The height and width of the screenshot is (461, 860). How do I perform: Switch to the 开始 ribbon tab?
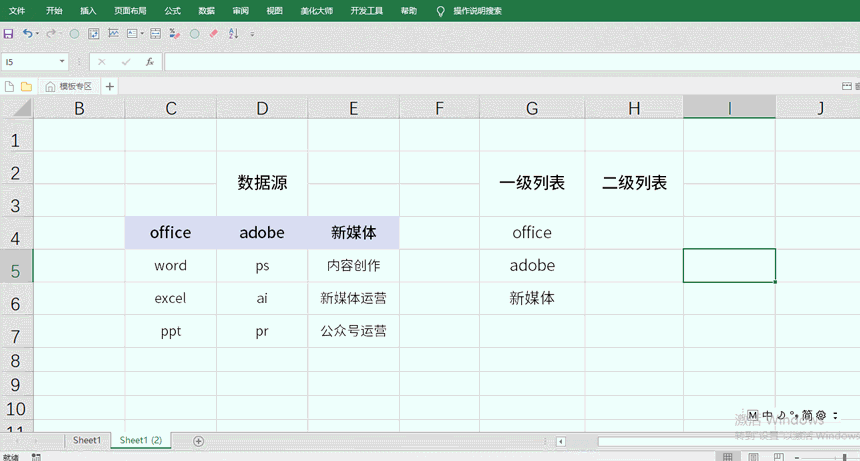[54, 11]
